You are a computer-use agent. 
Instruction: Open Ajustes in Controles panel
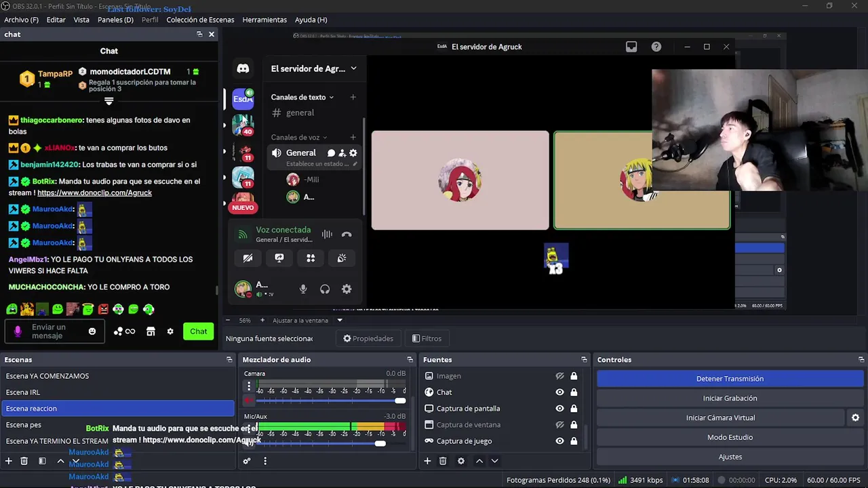[x=730, y=457]
